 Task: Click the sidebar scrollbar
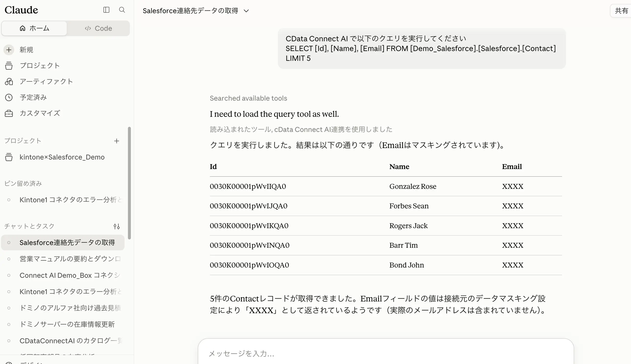129,183
